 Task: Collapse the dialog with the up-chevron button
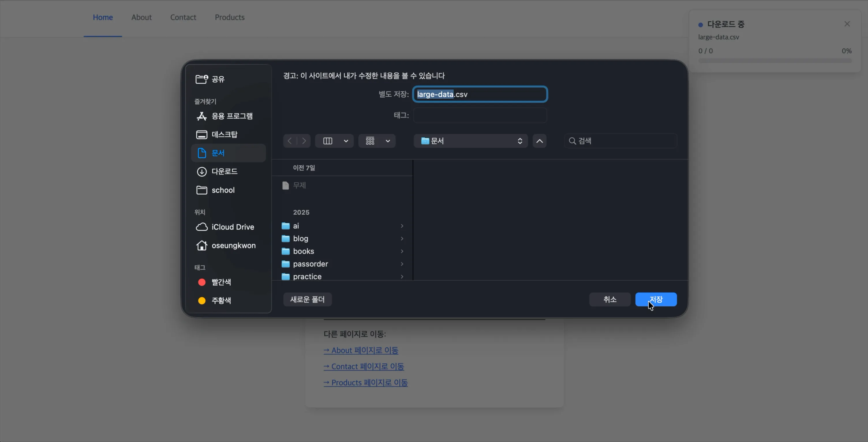coord(539,141)
